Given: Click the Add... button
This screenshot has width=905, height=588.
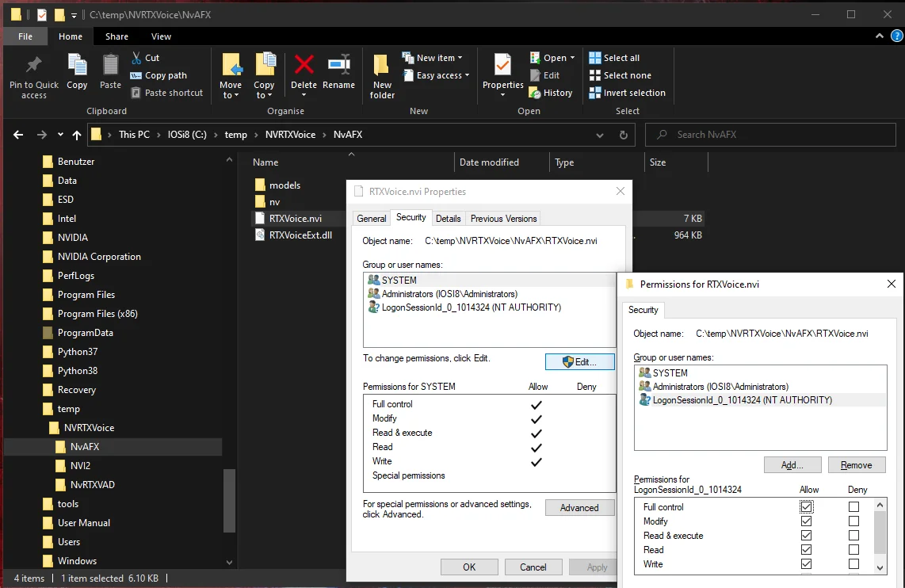Looking at the screenshot, I should point(792,465).
